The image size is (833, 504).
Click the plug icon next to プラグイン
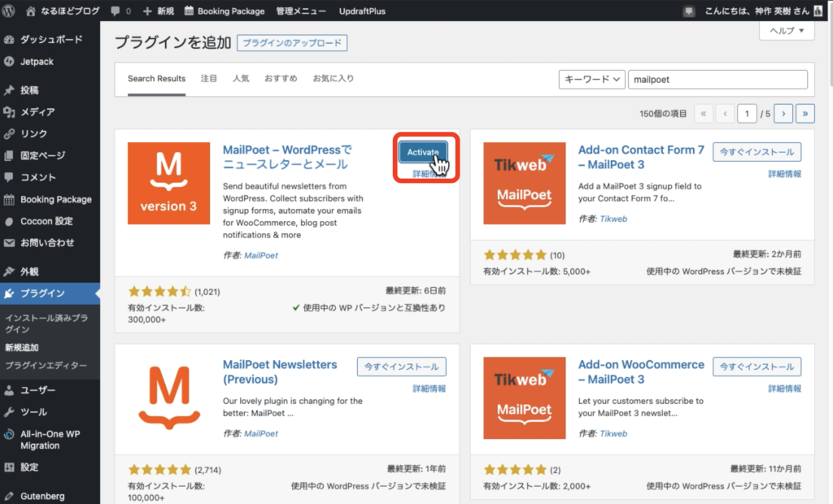pos(9,293)
